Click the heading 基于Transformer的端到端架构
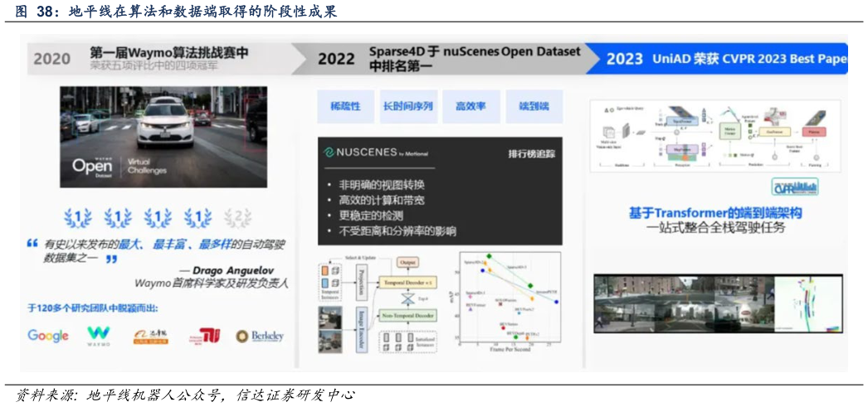This screenshot has width=868, height=407. (715, 214)
